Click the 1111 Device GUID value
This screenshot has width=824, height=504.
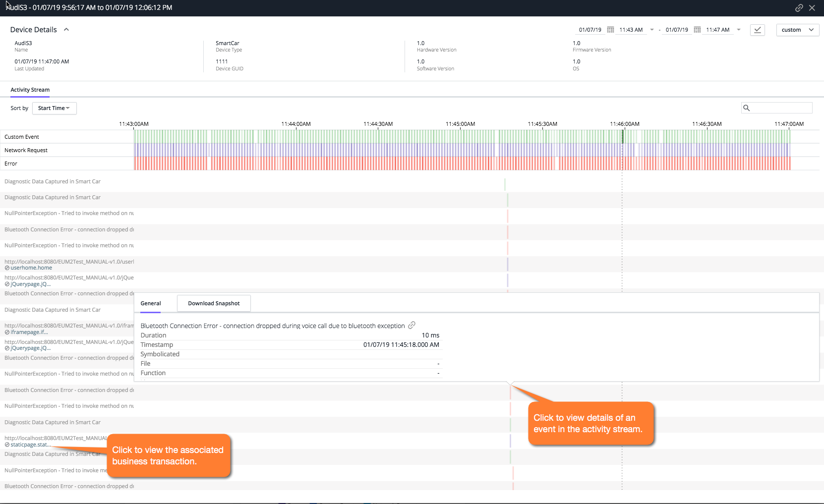222,62
